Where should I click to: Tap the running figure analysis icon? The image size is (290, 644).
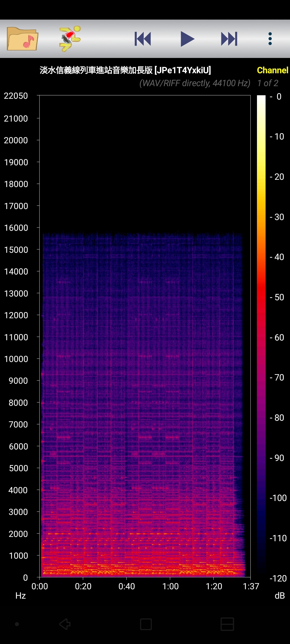tap(70, 39)
